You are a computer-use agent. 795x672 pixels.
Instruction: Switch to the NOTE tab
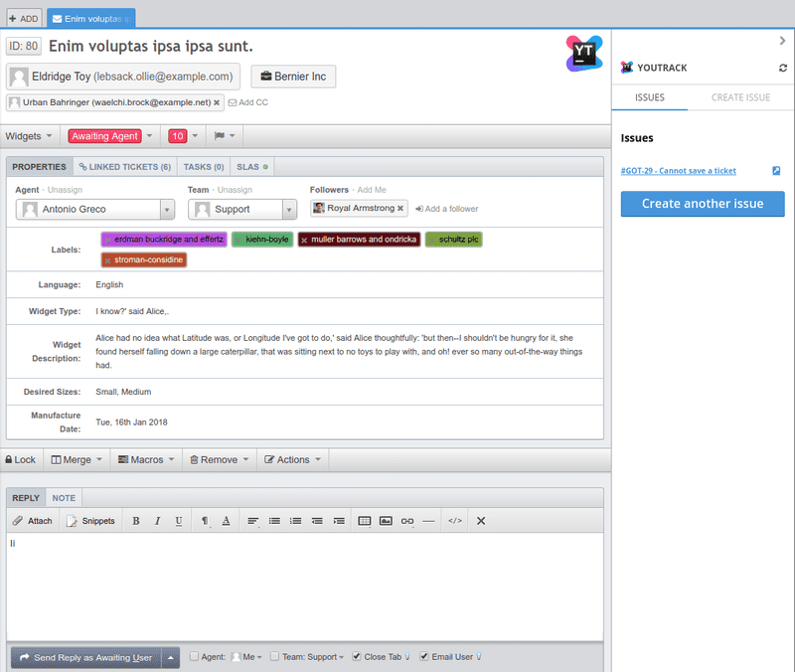[64, 497]
